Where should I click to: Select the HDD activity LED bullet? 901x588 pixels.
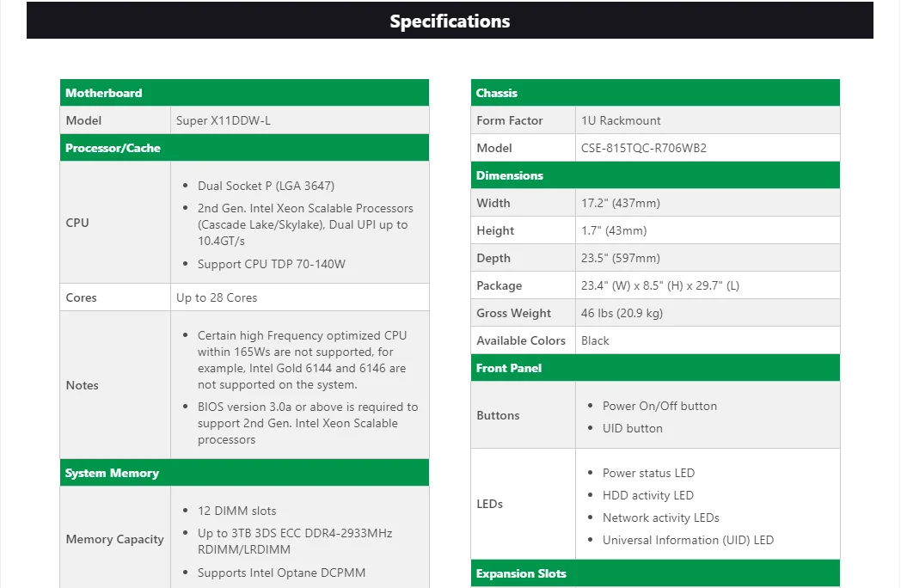647,495
